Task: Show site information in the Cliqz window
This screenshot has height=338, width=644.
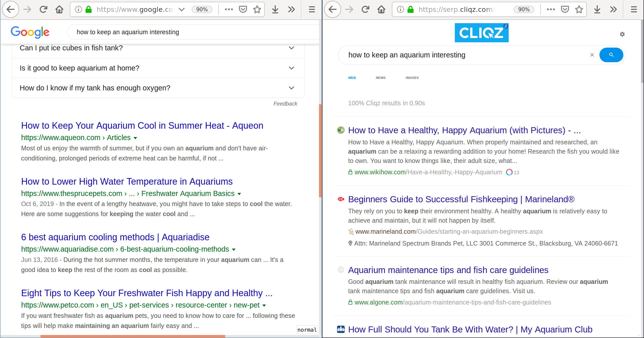Action: point(400,10)
